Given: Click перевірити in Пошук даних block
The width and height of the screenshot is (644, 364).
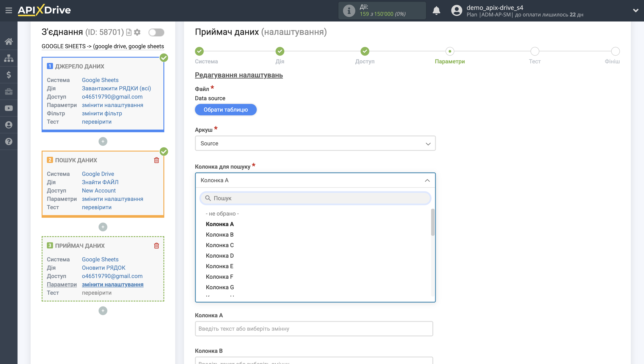Looking at the screenshot, I should click(97, 207).
